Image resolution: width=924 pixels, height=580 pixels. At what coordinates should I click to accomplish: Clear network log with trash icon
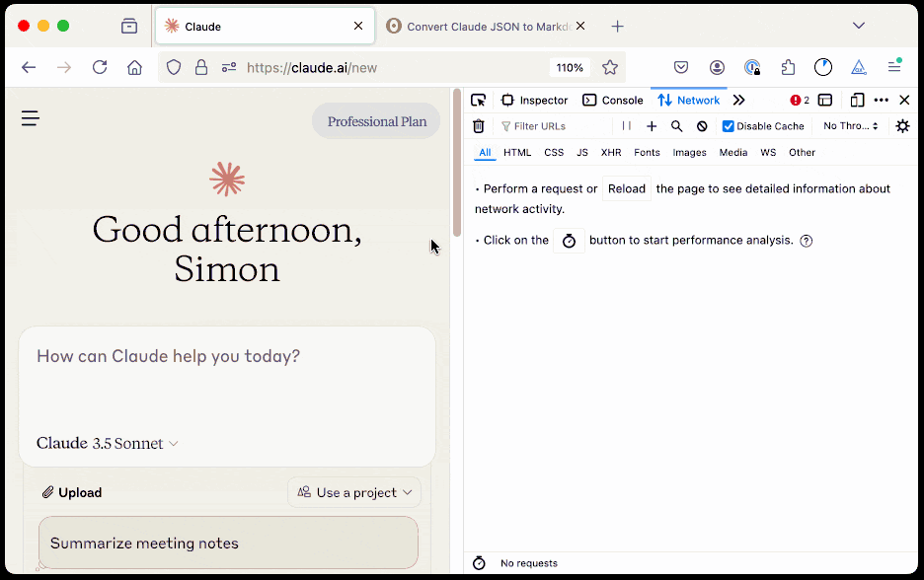pos(479,126)
